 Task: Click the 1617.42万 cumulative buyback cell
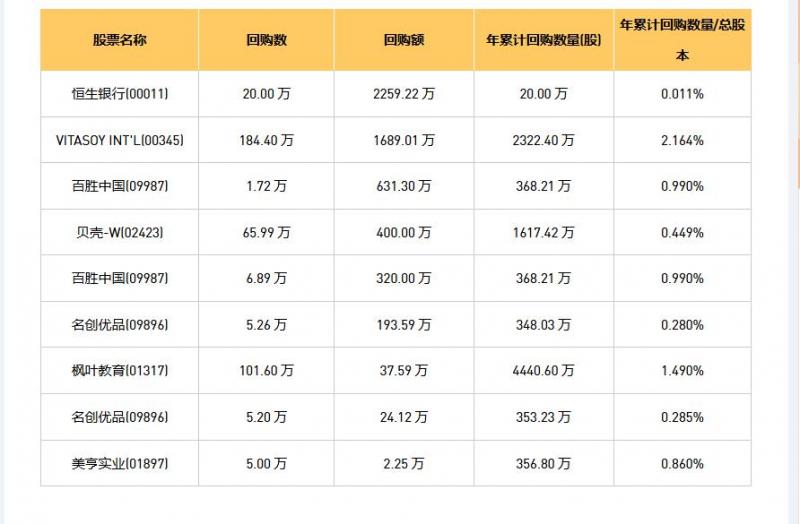544,232
